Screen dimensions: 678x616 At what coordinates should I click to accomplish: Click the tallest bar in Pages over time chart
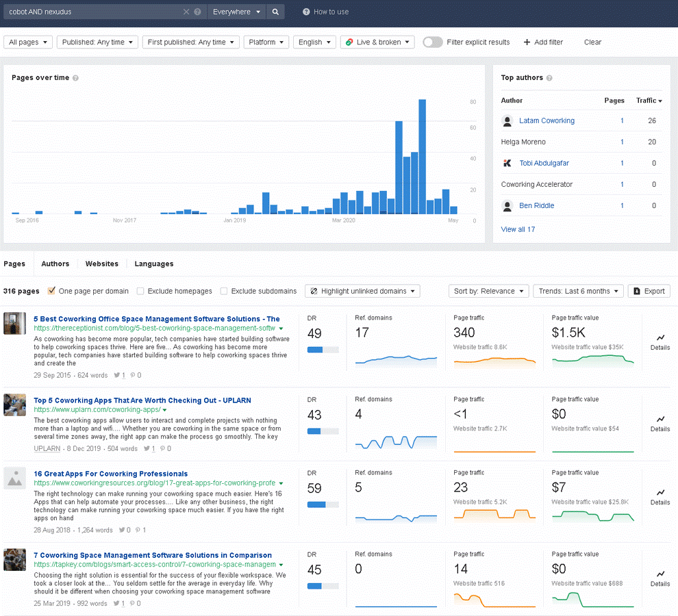point(422,157)
